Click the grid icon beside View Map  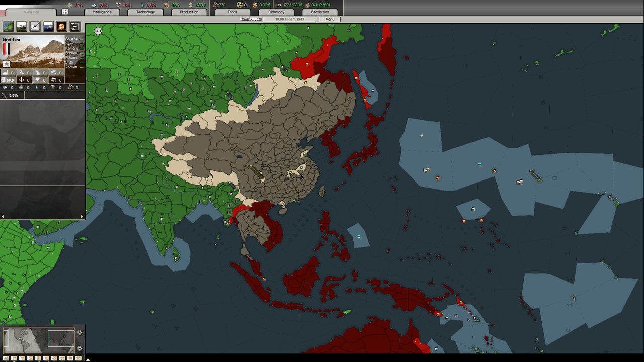[x=65, y=12]
